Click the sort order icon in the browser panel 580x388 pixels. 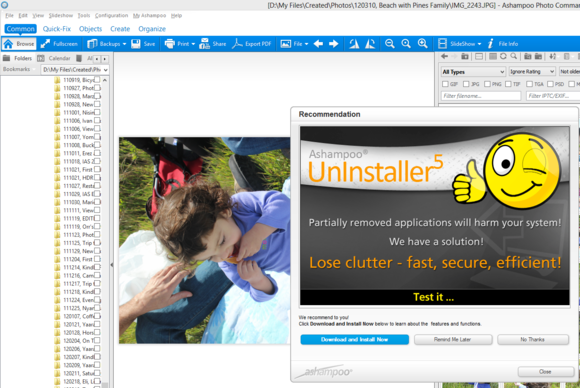[x=553, y=56]
